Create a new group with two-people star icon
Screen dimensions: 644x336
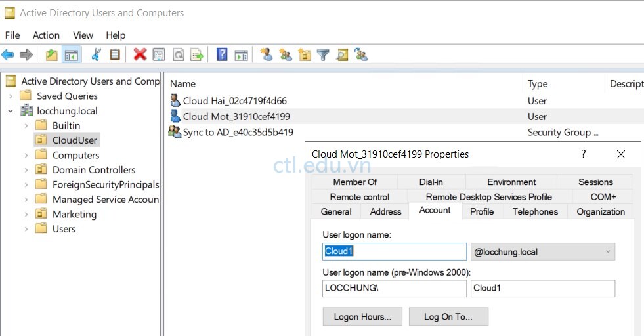[286, 54]
